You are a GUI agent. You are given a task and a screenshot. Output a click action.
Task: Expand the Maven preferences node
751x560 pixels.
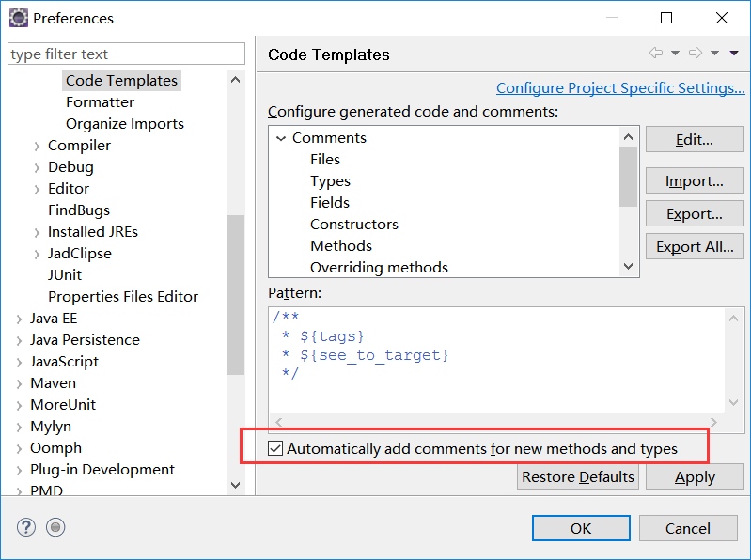(x=19, y=384)
